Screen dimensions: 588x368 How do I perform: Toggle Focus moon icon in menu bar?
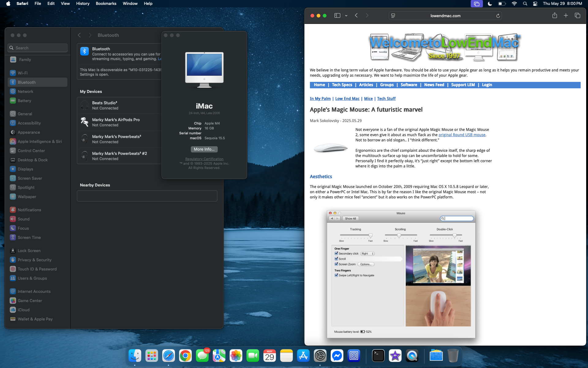pos(490,4)
